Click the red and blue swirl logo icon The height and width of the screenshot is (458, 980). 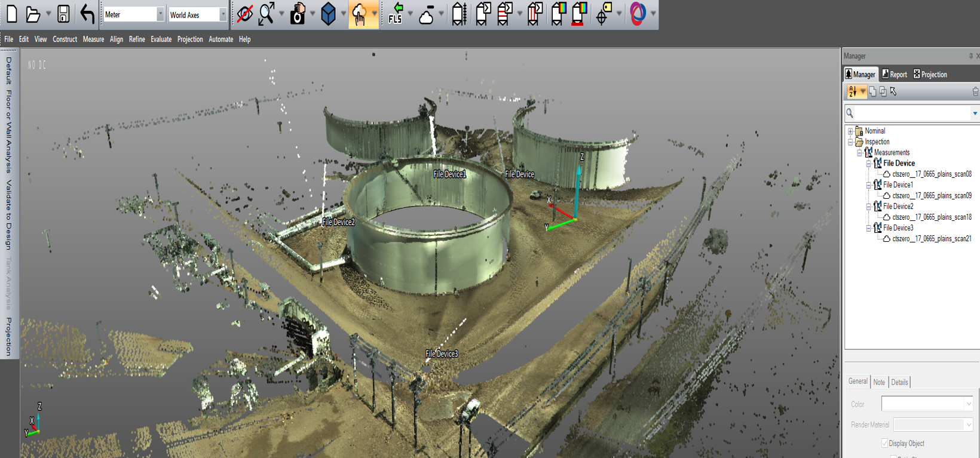[x=638, y=14]
